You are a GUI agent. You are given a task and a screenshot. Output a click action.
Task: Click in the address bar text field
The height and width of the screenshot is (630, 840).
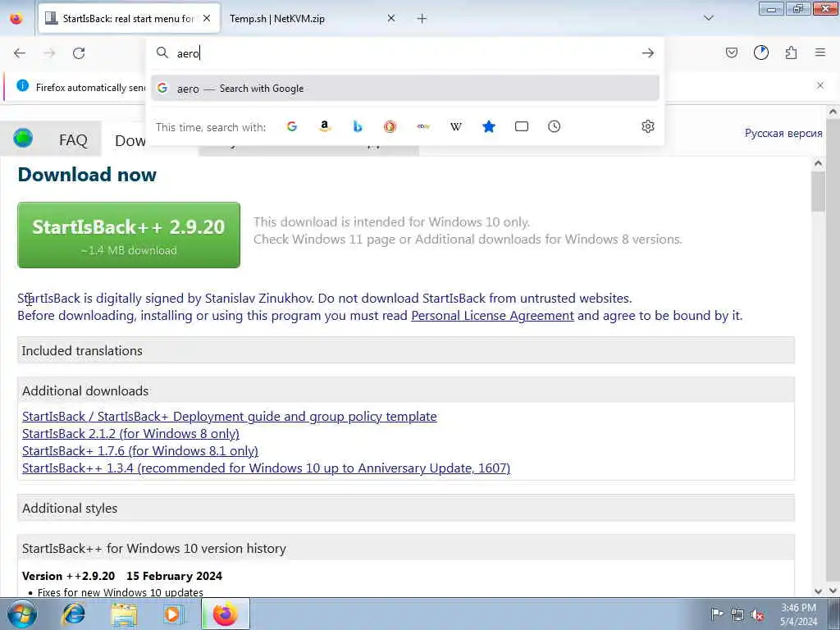[x=407, y=53]
